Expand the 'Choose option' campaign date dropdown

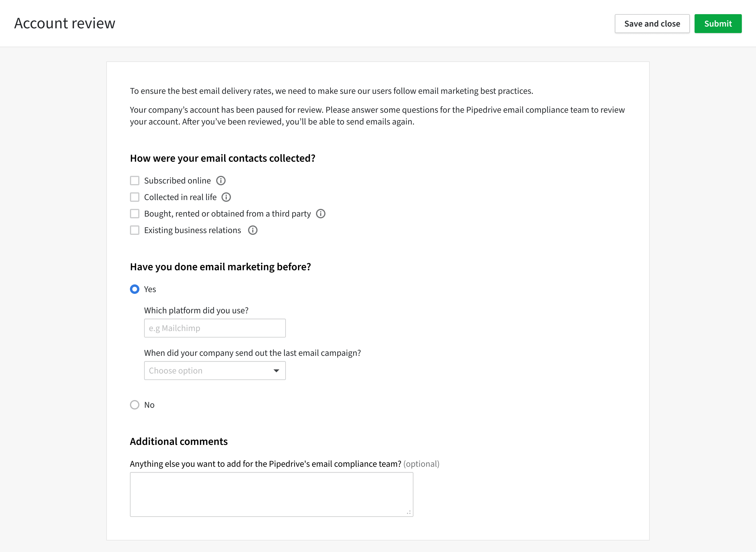pos(215,370)
